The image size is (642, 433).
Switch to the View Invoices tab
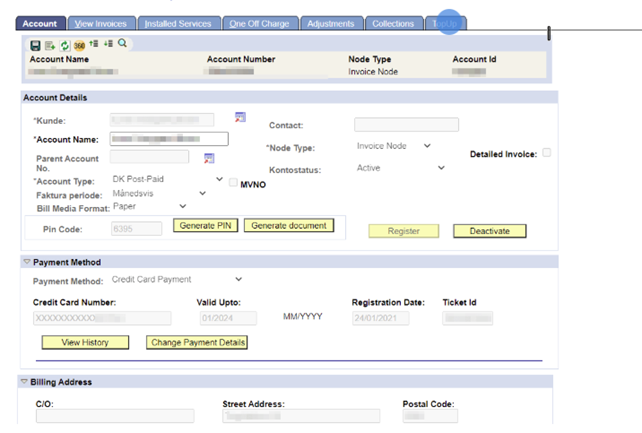click(x=101, y=23)
